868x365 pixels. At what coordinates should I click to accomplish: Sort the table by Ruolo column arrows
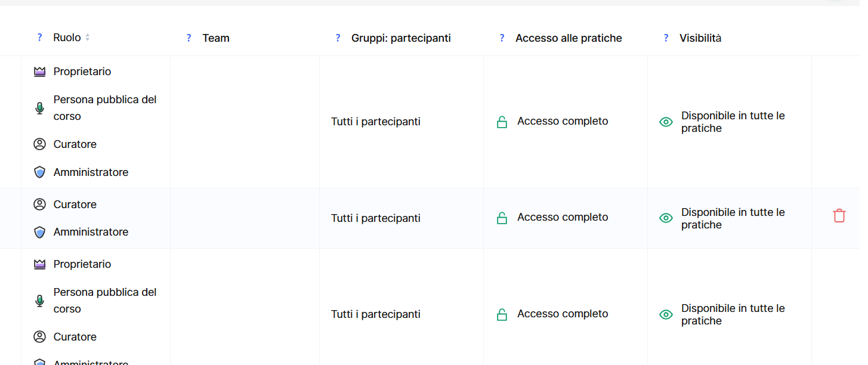(88, 38)
